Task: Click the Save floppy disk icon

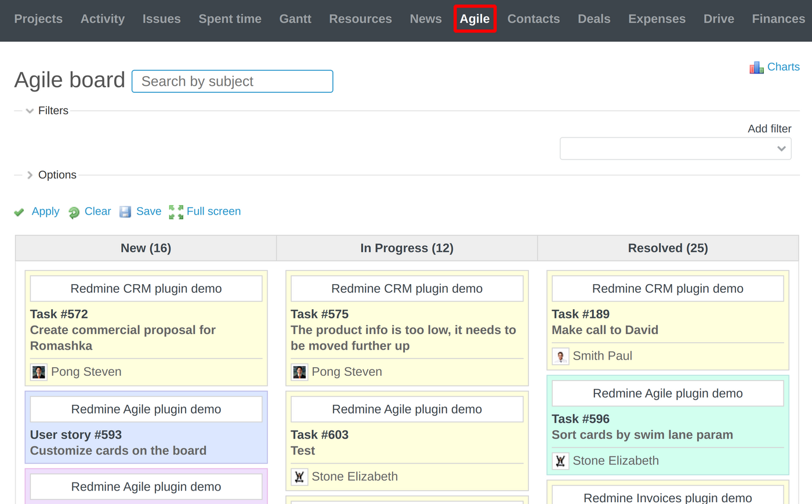Action: pyautogui.click(x=125, y=212)
